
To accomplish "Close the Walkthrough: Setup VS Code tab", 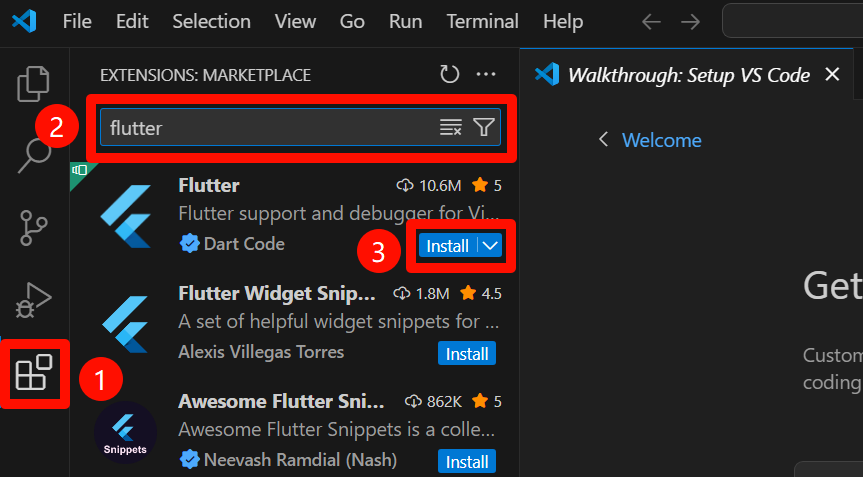I will point(832,75).
